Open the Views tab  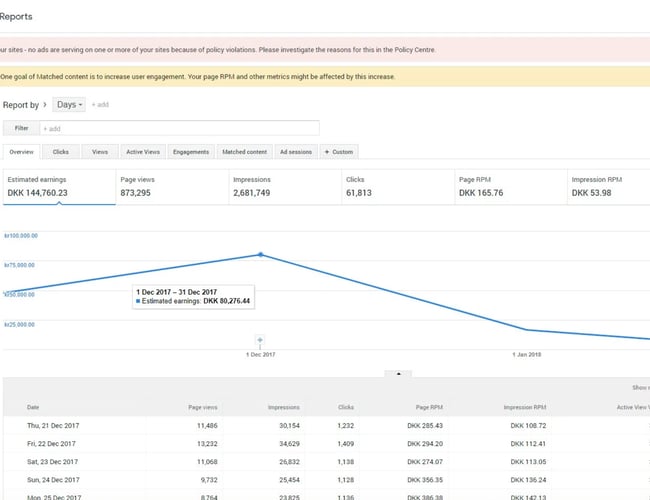coord(100,152)
